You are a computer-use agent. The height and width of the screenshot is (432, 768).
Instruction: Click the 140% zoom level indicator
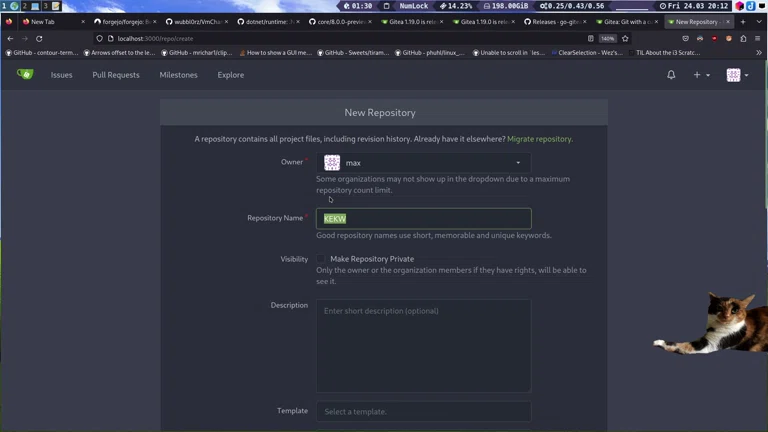tap(607, 38)
